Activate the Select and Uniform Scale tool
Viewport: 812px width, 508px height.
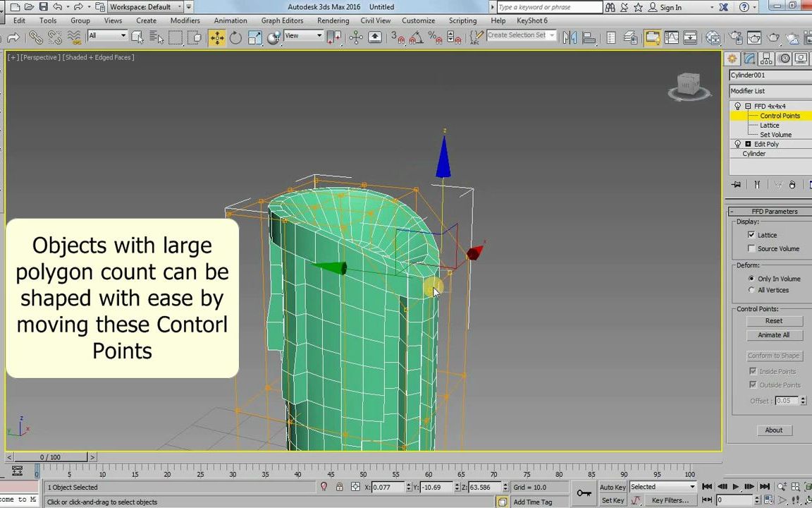tap(255, 35)
